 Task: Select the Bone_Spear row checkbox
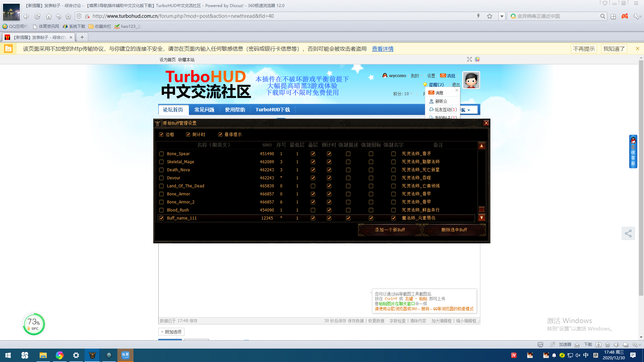161,154
